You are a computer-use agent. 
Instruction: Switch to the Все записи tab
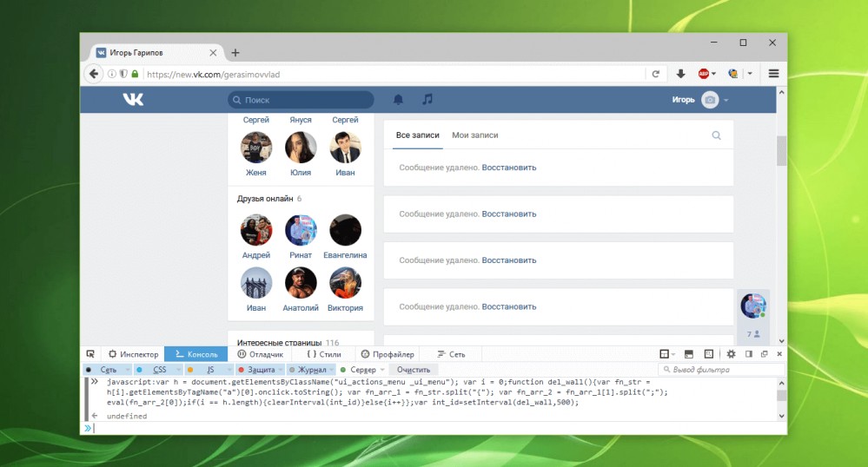pos(417,135)
